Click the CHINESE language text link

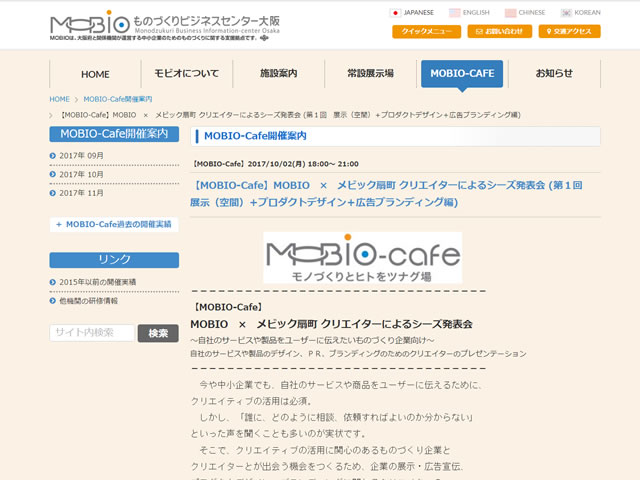532,13
